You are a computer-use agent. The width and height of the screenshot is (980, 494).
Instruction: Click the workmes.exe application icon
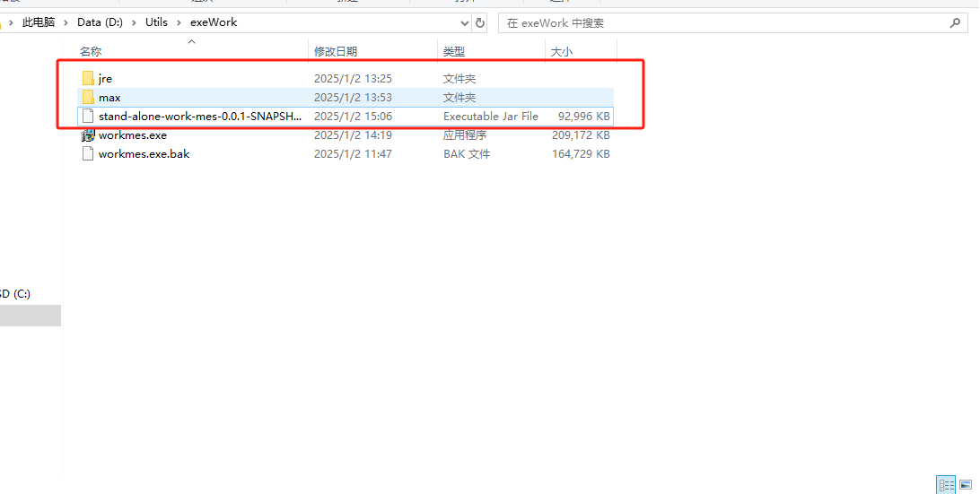point(88,135)
